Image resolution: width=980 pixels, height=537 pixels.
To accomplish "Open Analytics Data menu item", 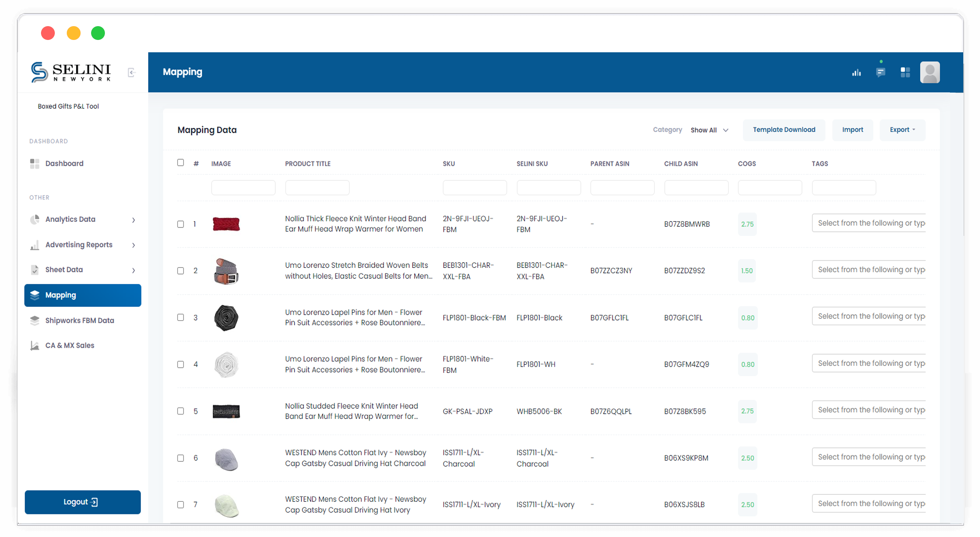I will (x=82, y=219).
